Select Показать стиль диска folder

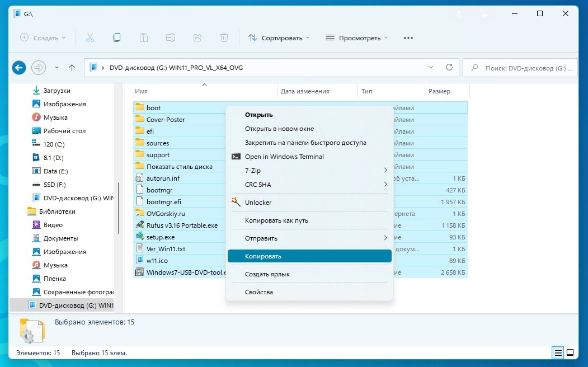pos(179,167)
